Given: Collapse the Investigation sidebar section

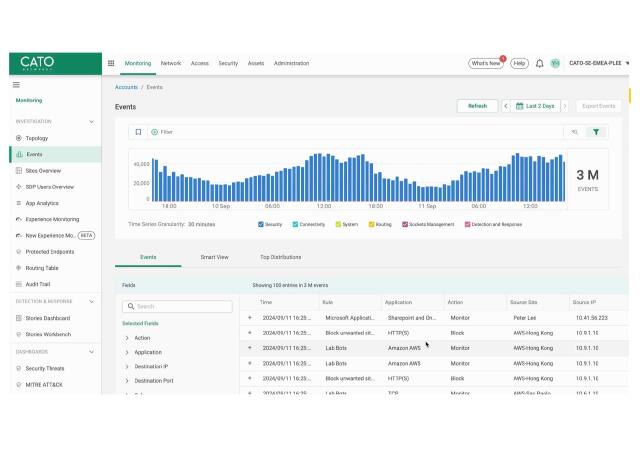Looking at the screenshot, I should coord(92,121).
